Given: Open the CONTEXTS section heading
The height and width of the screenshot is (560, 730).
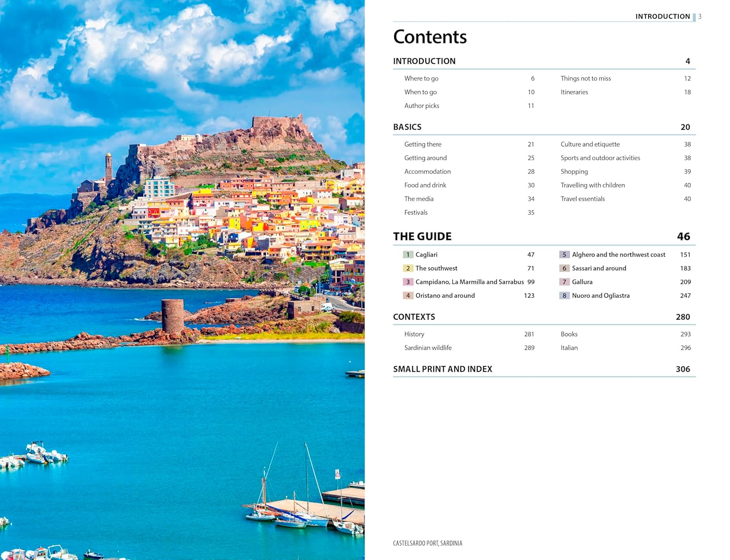Looking at the screenshot, I should [x=414, y=317].
